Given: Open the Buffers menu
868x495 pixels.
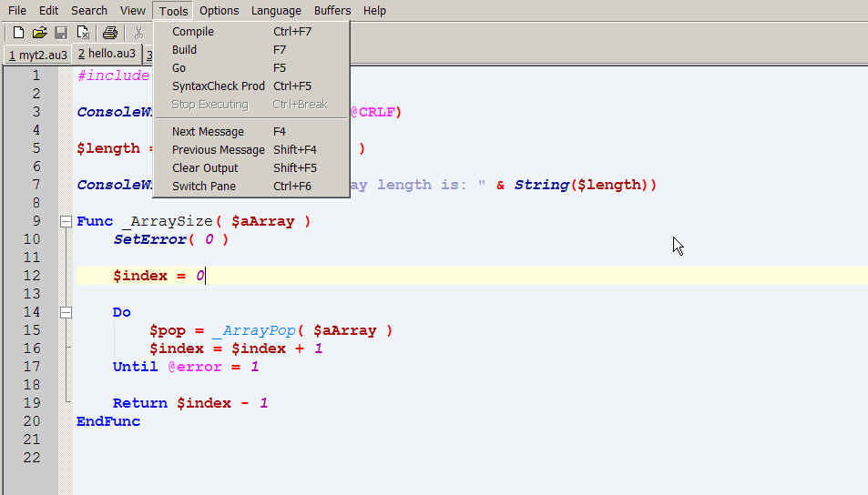Looking at the screenshot, I should (x=332, y=11).
